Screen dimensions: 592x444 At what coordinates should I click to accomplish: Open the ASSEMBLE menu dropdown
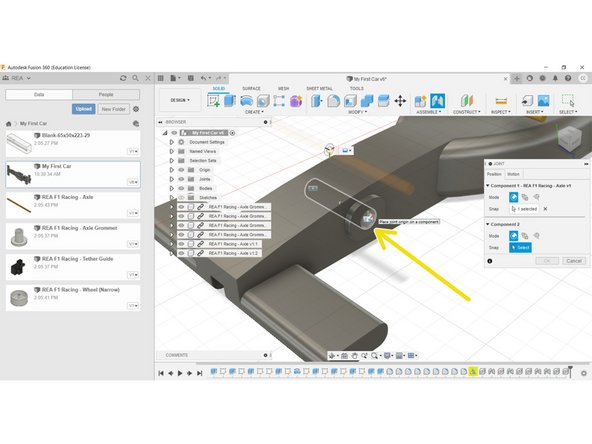(x=429, y=112)
